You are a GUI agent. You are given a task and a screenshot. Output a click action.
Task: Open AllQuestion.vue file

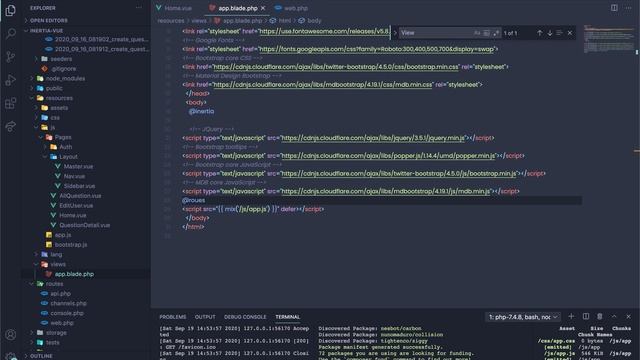[80, 196]
